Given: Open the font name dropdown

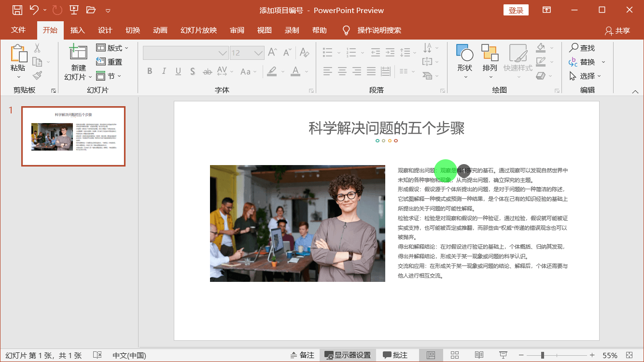Looking at the screenshot, I should 222,53.
